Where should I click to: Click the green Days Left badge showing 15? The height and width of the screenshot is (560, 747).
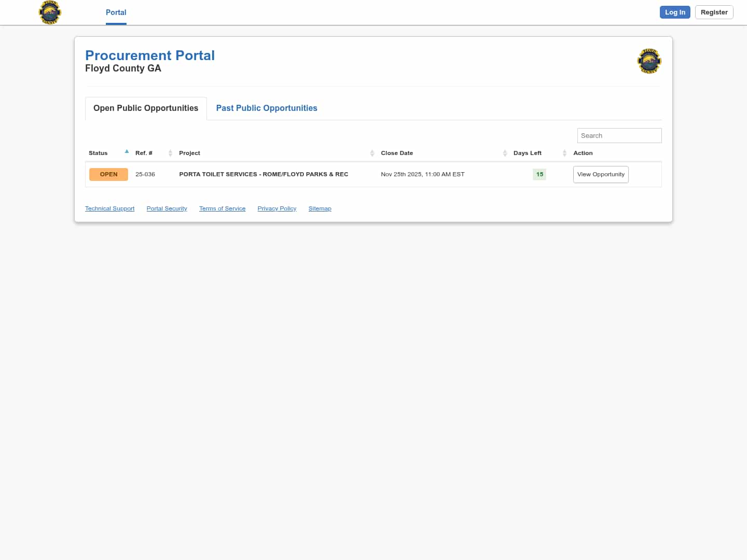pyautogui.click(x=539, y=174)
